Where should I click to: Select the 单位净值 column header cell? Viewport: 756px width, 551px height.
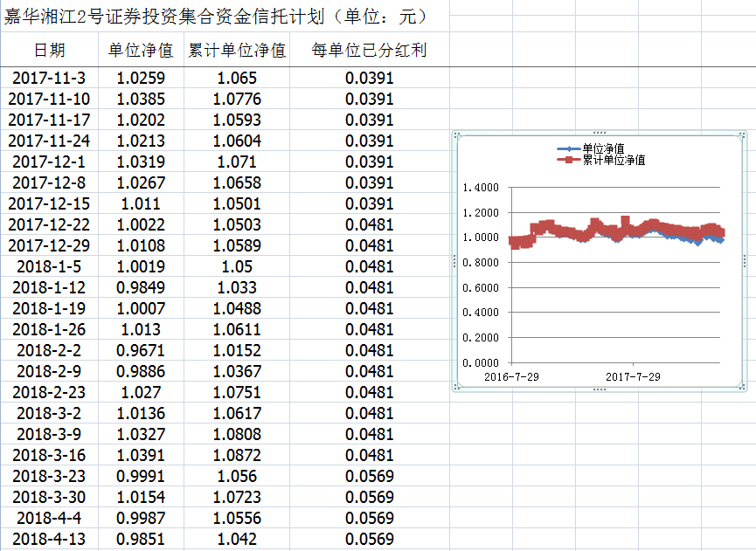tap(140, 51)
